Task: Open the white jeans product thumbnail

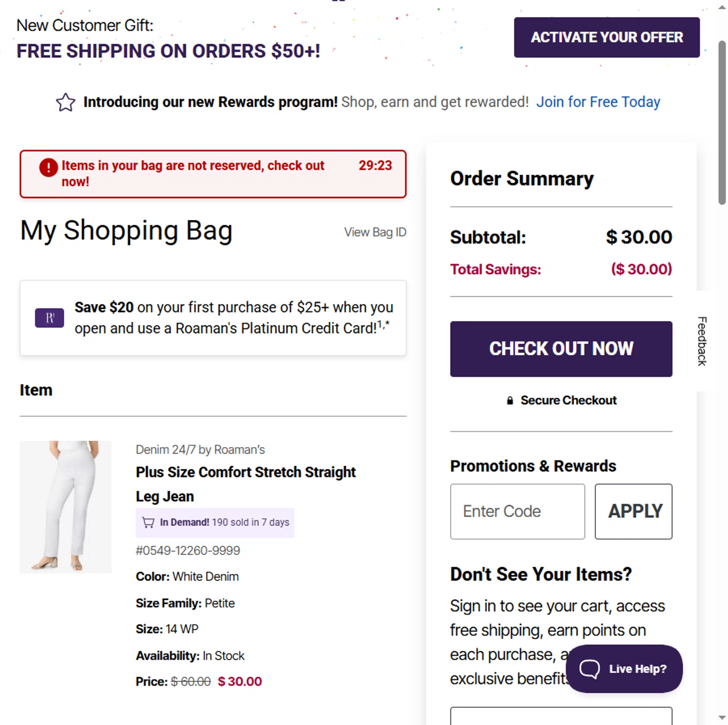Action: click(x=66, y=506)
